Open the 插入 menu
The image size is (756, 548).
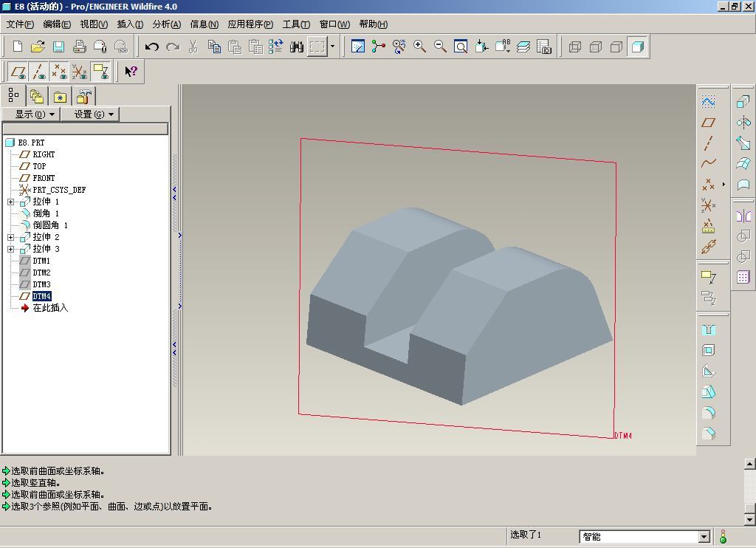(130, 24)
